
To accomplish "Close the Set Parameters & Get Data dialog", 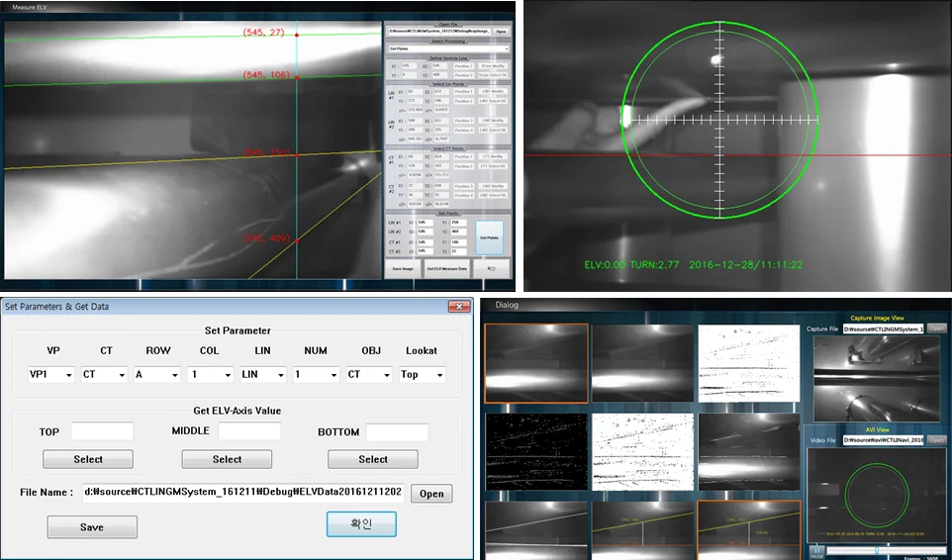I will coord(458,307).
